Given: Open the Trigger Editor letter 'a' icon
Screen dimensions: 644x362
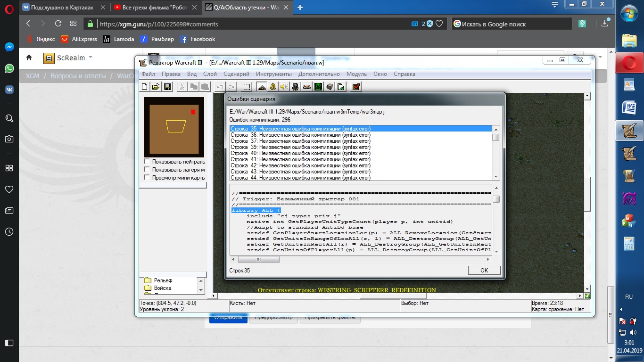Looking at the screenshot, I should coord(273,87).
